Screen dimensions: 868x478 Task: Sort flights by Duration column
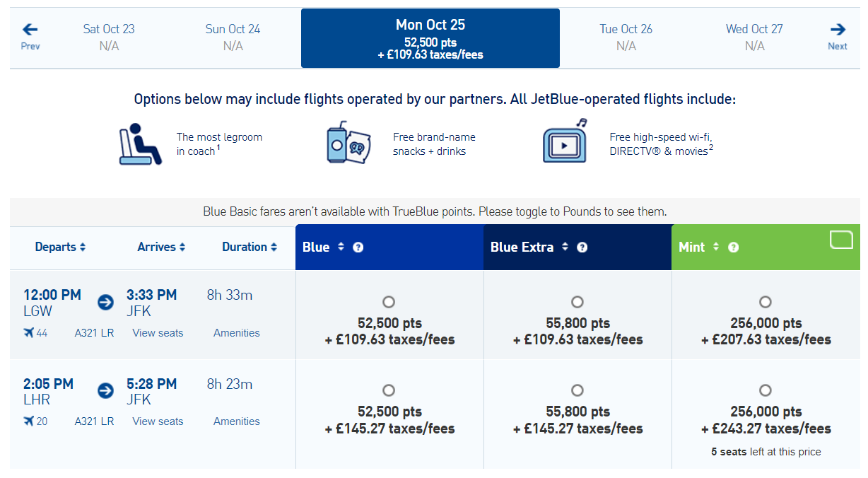tap(249, 247)
